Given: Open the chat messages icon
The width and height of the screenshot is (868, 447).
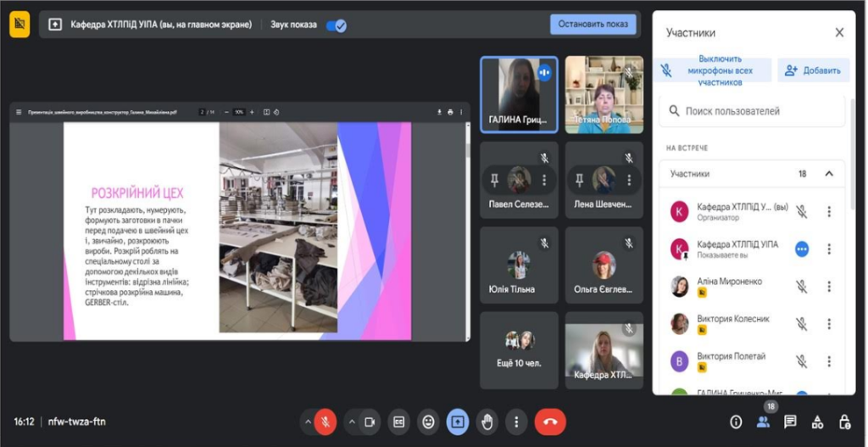Looking at the screenshot, I should pos(790,422).
